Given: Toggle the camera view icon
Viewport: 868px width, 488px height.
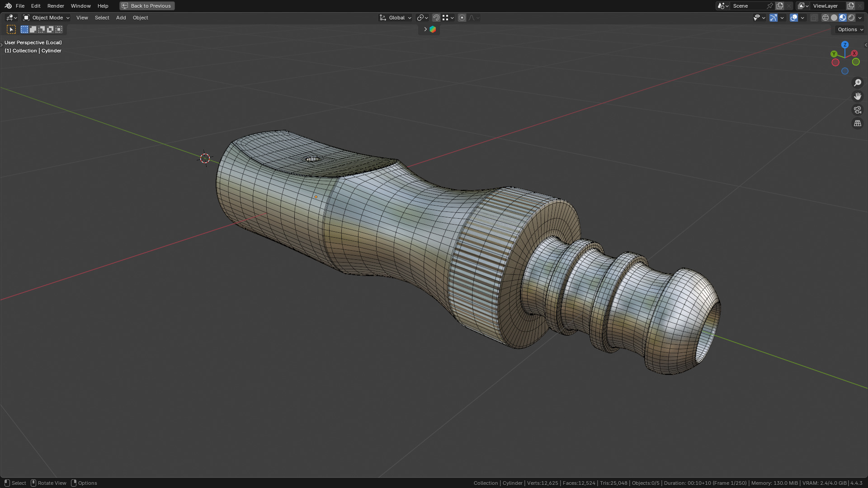Looking at the screenshot, I should 857,110.
